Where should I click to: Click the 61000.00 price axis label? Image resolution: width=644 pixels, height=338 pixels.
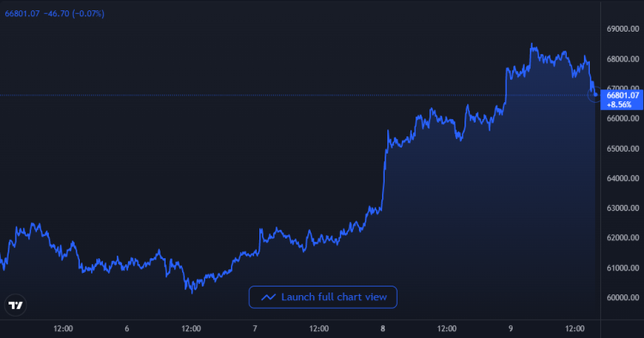coord(623,268)
